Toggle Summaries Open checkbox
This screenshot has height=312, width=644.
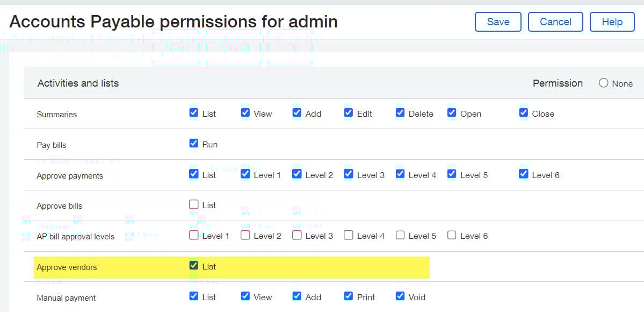452,113
